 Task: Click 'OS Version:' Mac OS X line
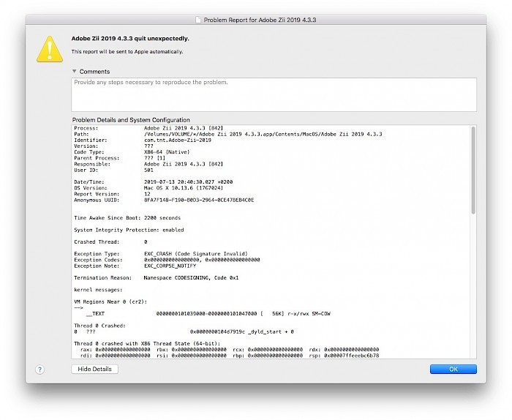coord(148,188)
